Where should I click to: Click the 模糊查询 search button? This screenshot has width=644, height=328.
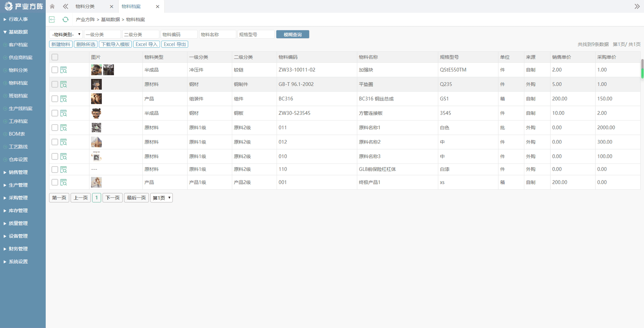[x=293, y=35]
